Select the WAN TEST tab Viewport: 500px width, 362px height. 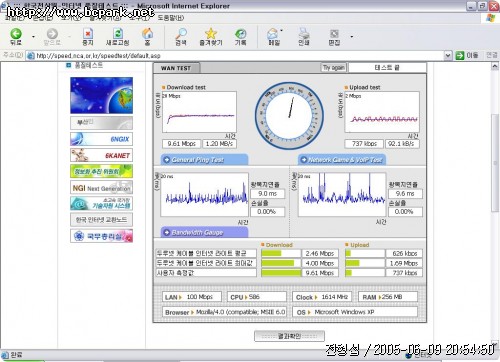click(176, 68)
